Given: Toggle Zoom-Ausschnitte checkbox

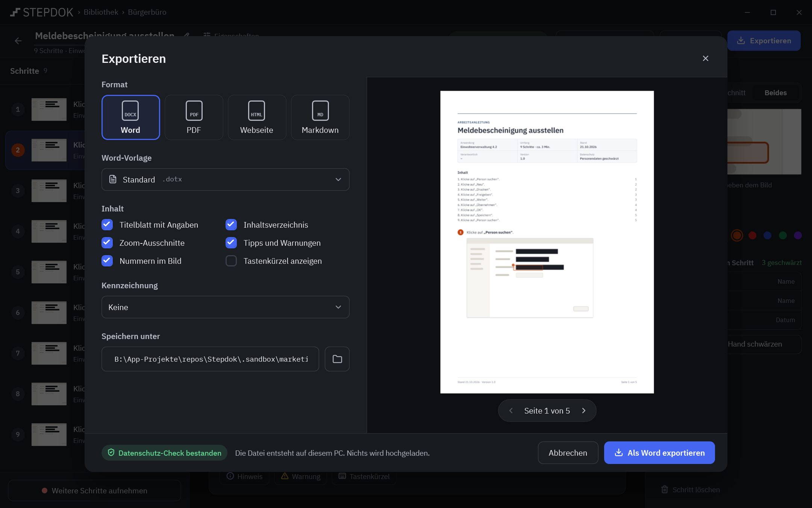Looking at the screenshot, I should 107,243.
